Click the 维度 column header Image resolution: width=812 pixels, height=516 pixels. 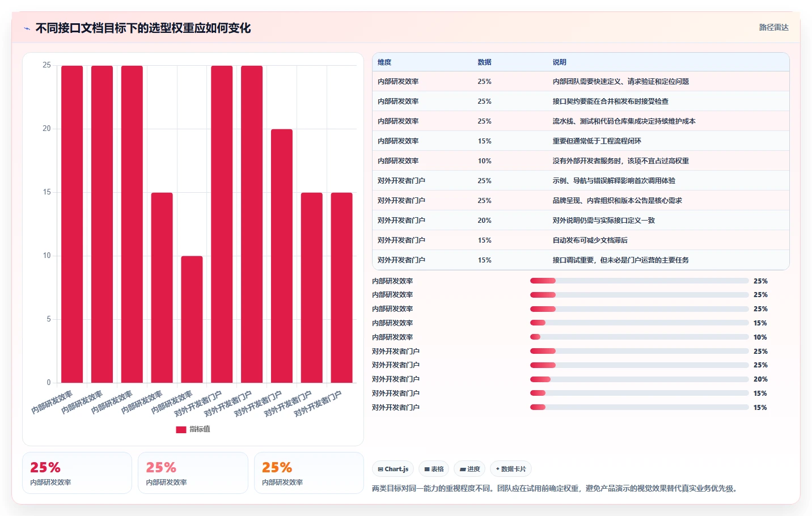384,62
